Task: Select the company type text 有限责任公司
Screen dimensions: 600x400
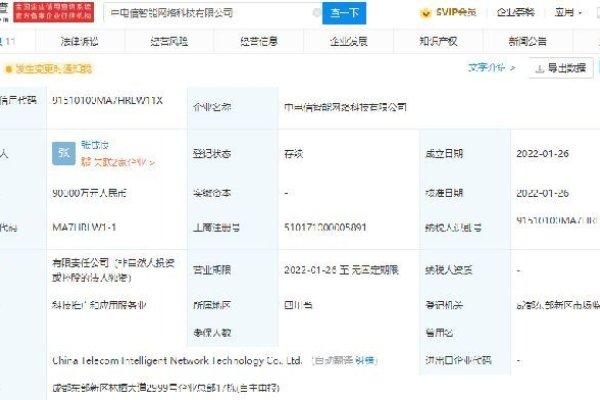Action: tap(81, 263)
